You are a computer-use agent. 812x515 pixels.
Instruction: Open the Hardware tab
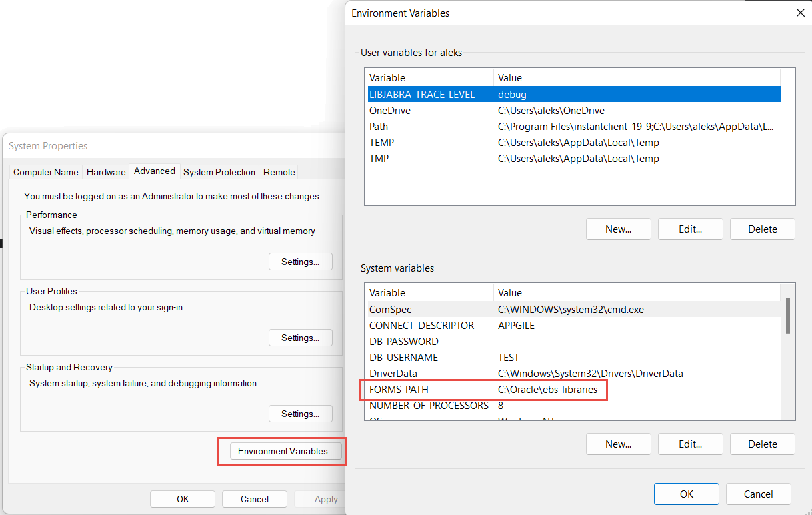106,172
